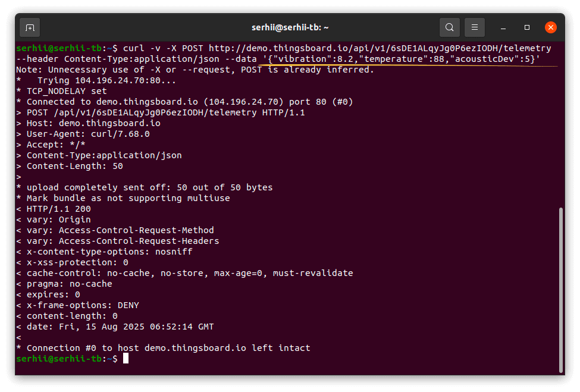Click the block cursor at the last prompt
The image size is (580, 392).
[x=126, y=359]
